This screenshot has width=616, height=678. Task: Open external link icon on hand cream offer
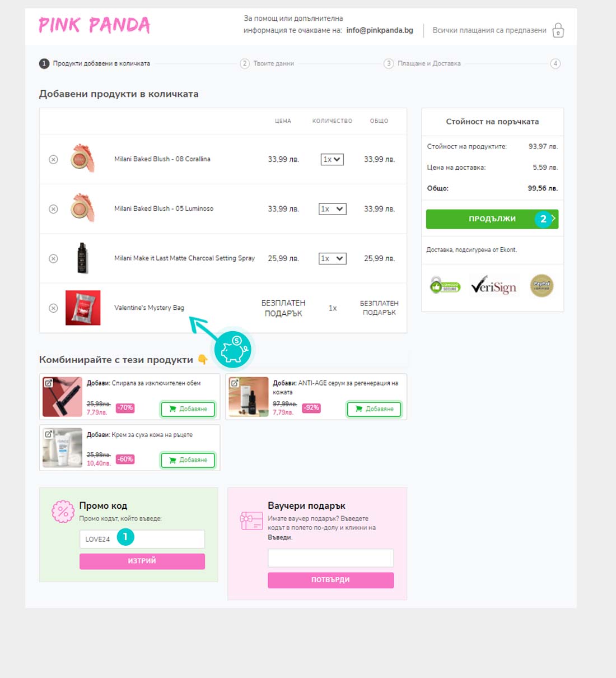pyautogui.click(x=49, y=434)
